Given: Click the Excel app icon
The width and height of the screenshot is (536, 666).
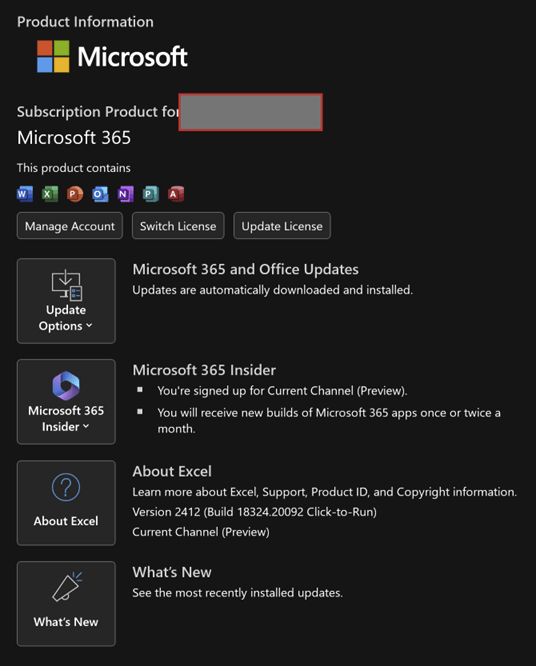Looking at the screenshot, I should [50, 194].
